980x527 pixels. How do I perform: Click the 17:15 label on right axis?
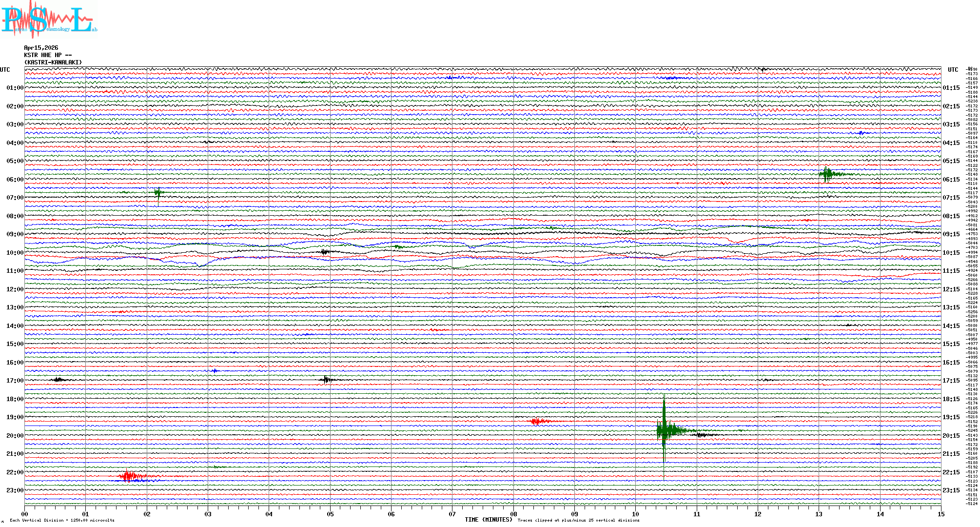pos(951,381)
